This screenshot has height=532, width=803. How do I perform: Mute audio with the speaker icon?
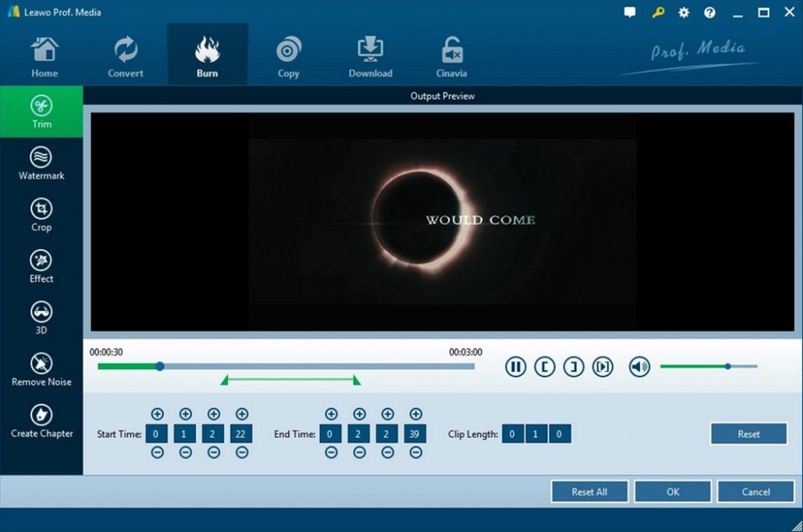638,366
